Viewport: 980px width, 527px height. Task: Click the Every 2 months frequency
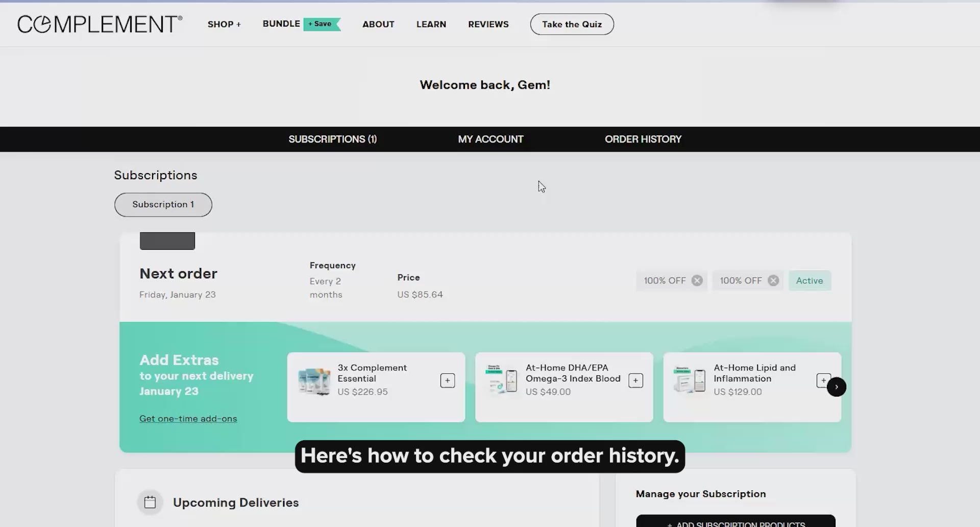pyautogui.click(x=326, y=288)
